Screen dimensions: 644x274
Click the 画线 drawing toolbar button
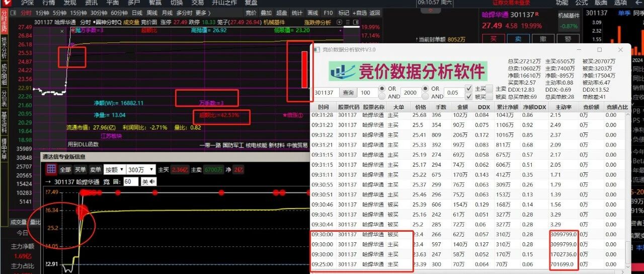313,13
